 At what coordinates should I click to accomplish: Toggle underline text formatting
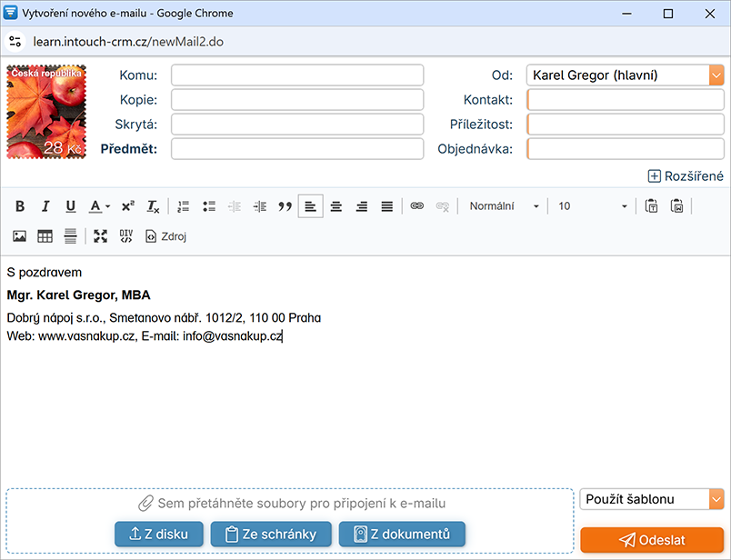point(71,206)
